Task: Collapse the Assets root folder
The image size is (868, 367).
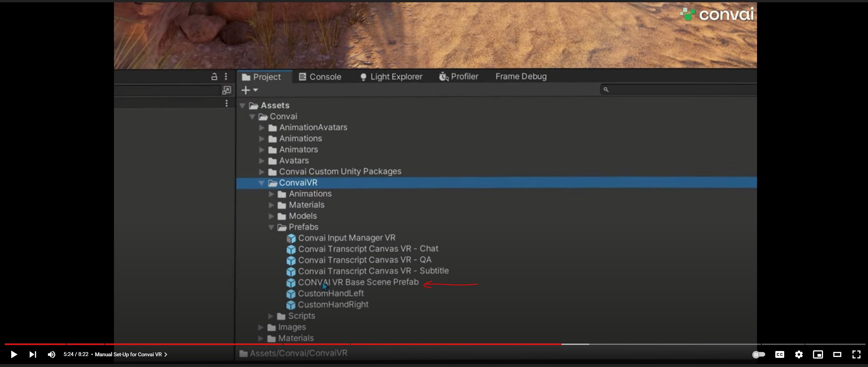Action: [243, 106]
